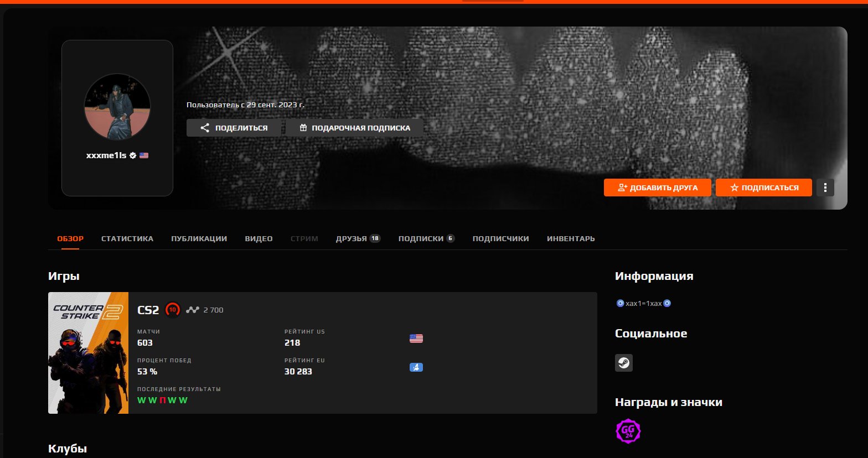Click the matches count 603
Viewport: 868px width, 458px height.
pyautogui.click(x=145, y=343)
